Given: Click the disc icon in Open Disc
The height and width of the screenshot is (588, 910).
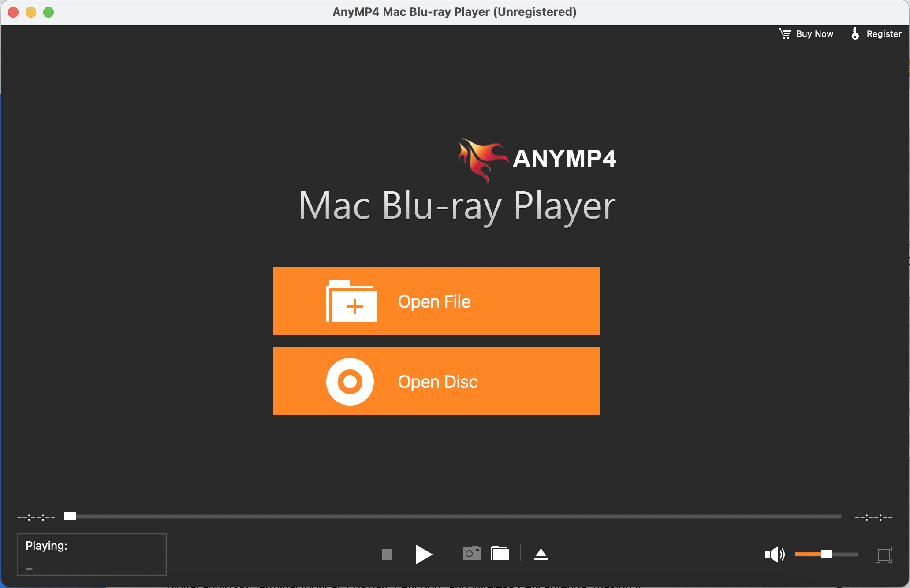Looking at the screenshot, I should [350, 381].
